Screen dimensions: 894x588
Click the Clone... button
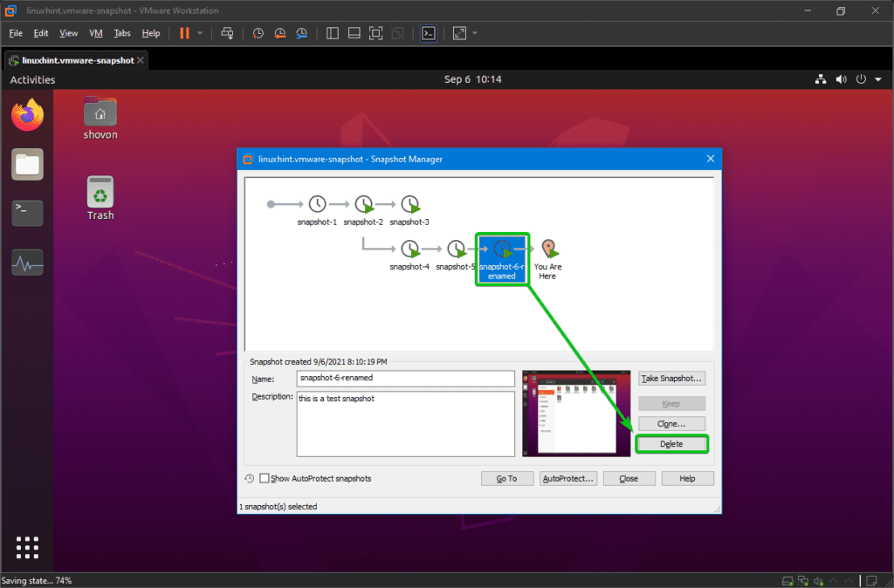[x=671, y=424]
